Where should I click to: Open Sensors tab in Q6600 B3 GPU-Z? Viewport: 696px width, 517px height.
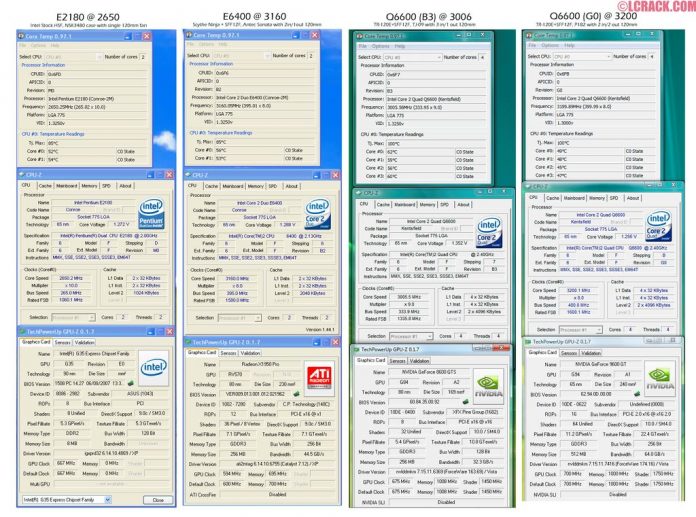(x=397, y=361)
